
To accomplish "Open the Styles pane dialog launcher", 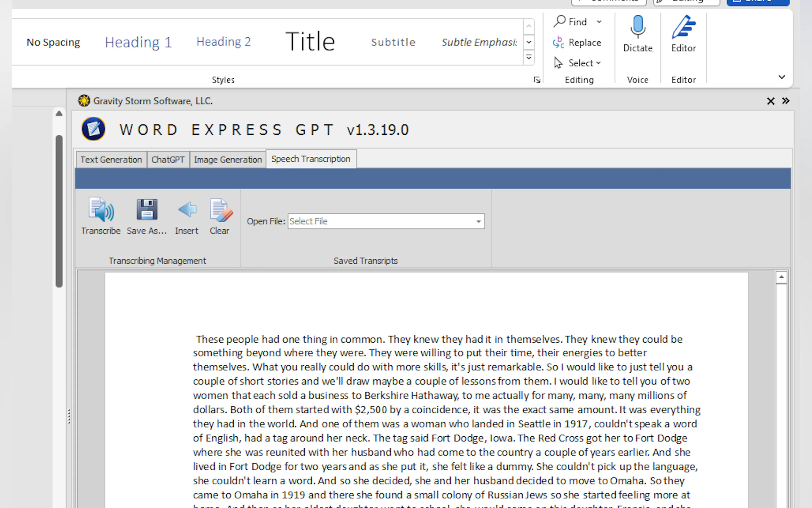I will point(537,80).
